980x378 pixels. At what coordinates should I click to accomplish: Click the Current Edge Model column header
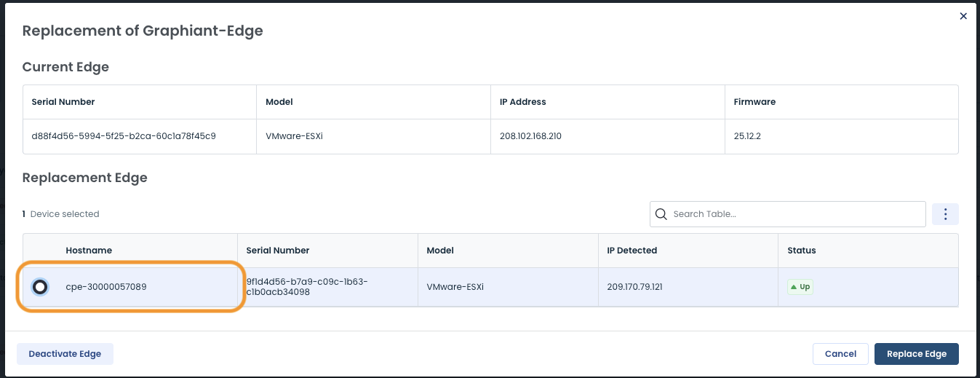(279, 102)
